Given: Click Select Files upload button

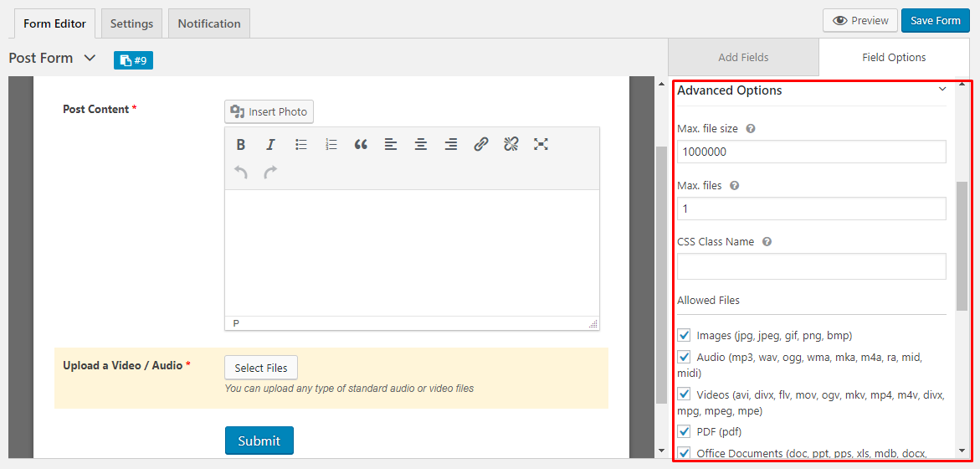Looking at the screenshot, I should 261,368.
